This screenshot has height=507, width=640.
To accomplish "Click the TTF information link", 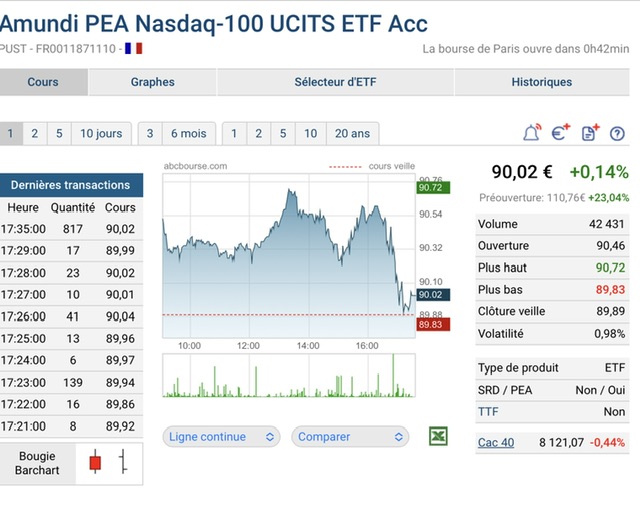I will (x=488, y=412).
